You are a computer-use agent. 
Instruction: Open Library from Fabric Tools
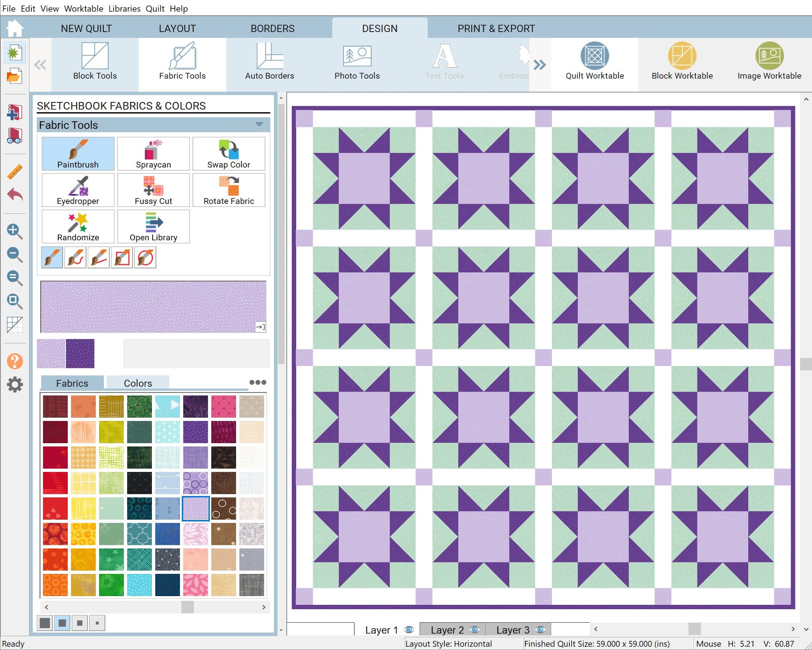pyautogui.click(x=153, y=227)
